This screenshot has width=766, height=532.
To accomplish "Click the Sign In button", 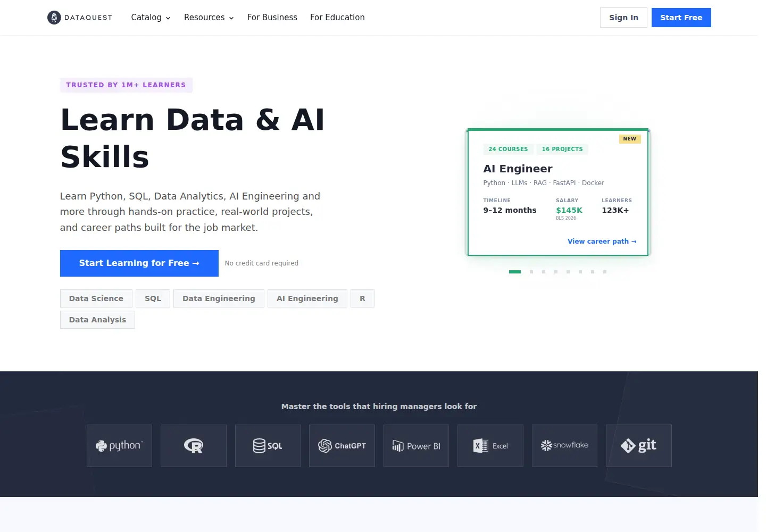I will (x=623, y=18).
